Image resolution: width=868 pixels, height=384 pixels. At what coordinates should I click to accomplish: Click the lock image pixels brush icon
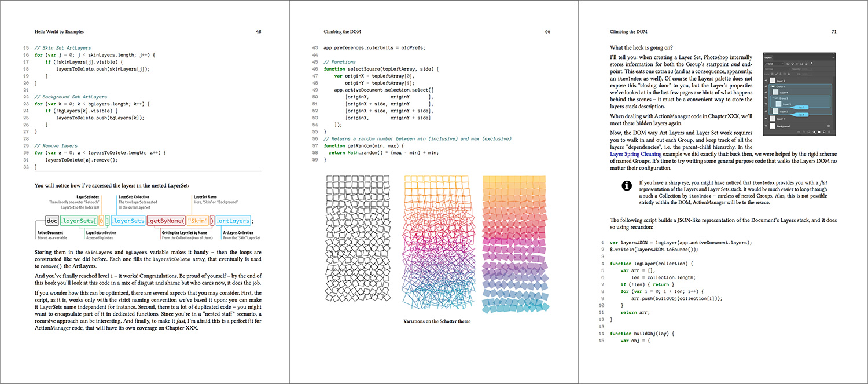(x=776, y=74)
